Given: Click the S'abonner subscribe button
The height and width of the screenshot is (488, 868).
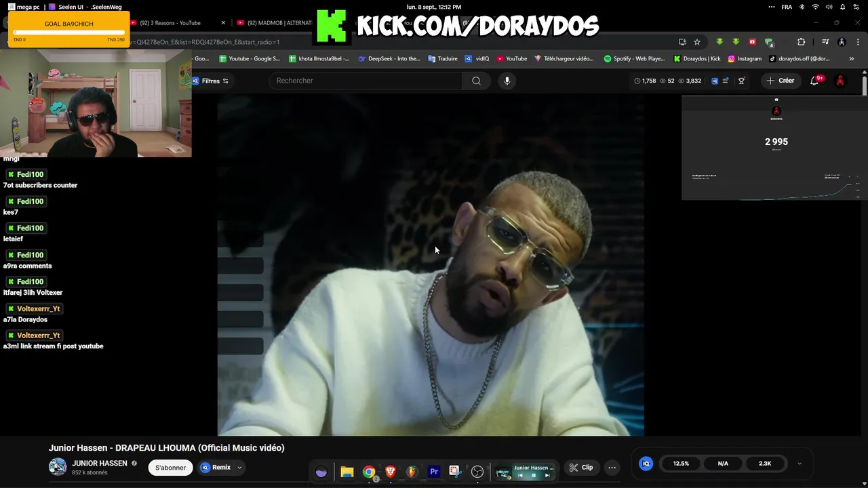Looking at the screenshot, I should coord(170,468).
